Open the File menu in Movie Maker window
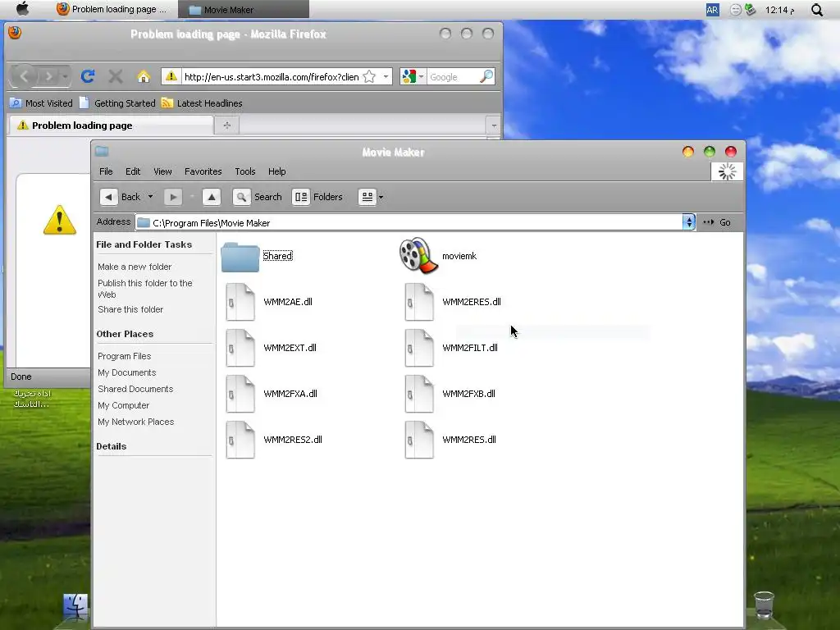Screen dimensions: 840x630 [106, 171]
